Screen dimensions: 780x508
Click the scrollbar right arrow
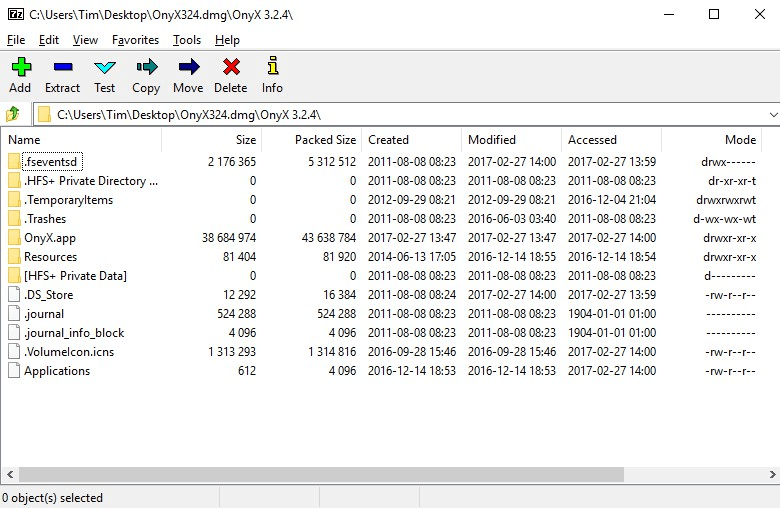773,474
